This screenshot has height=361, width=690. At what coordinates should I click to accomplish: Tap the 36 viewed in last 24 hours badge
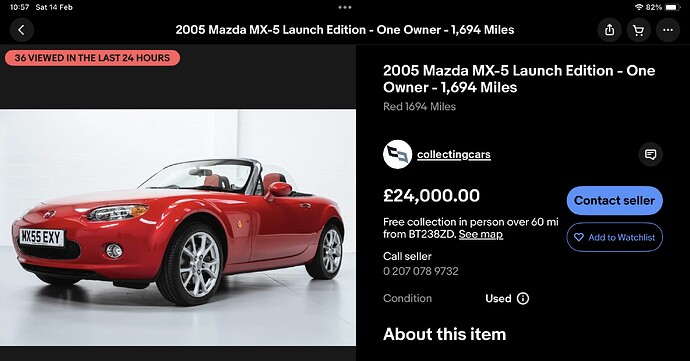[x=92, y=58]
